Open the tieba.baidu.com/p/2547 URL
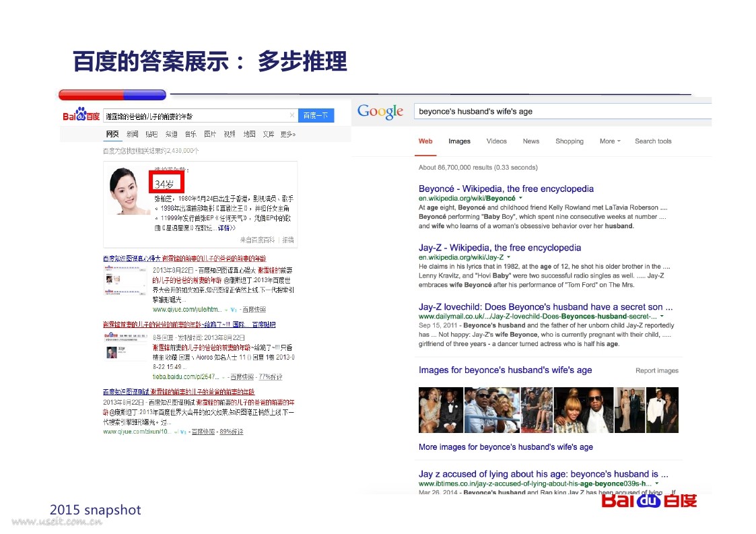This screenshot has height=534, width=756. point(186,376)
